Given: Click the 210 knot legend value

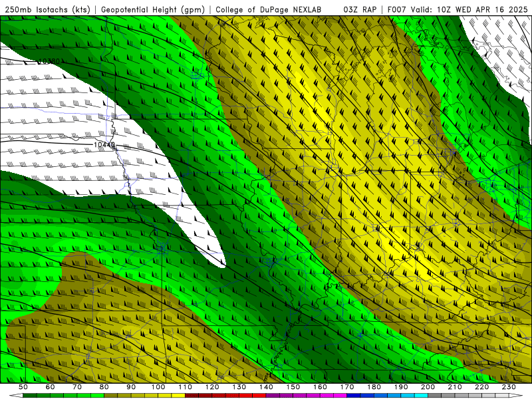Looking at the screenshot, I should coord(455,387).
